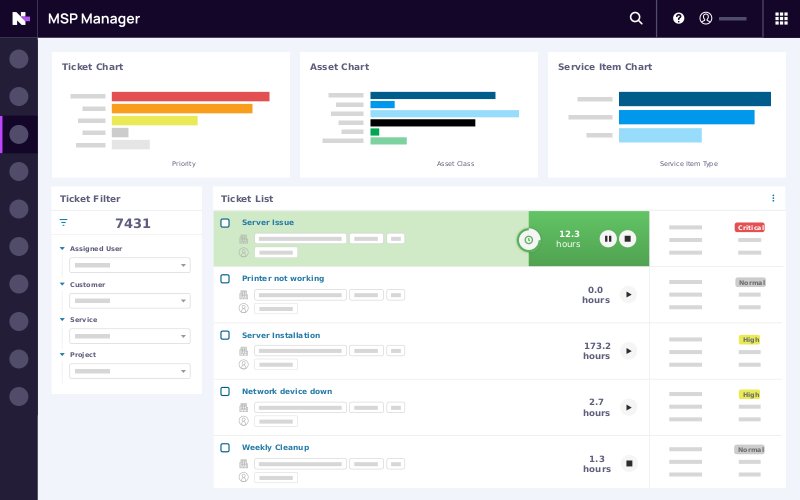Click building icon in Server Installation row
Screen dimensions: 800x500
243,351
